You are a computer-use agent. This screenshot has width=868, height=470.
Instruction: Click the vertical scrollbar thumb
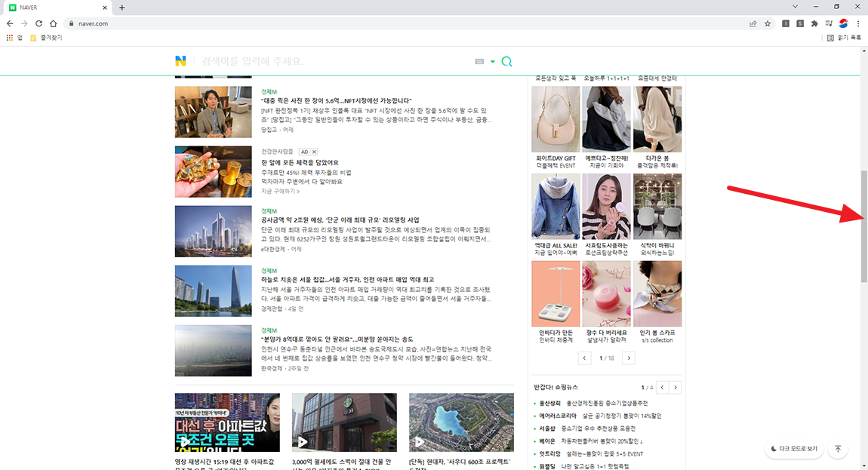click(x=863, y=227)
